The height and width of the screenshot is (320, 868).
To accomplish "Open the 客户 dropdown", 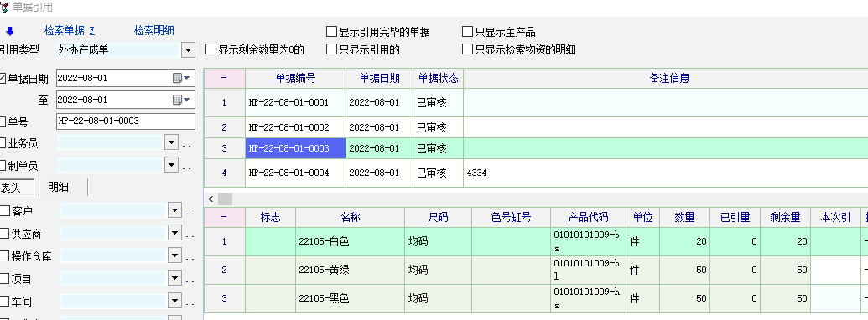I will click(175, 210).
